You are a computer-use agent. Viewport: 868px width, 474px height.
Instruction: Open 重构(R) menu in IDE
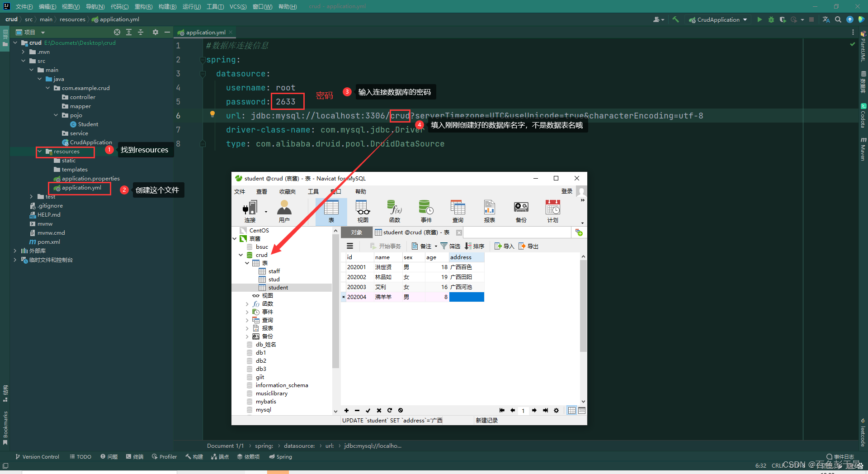tap(143, 6)
